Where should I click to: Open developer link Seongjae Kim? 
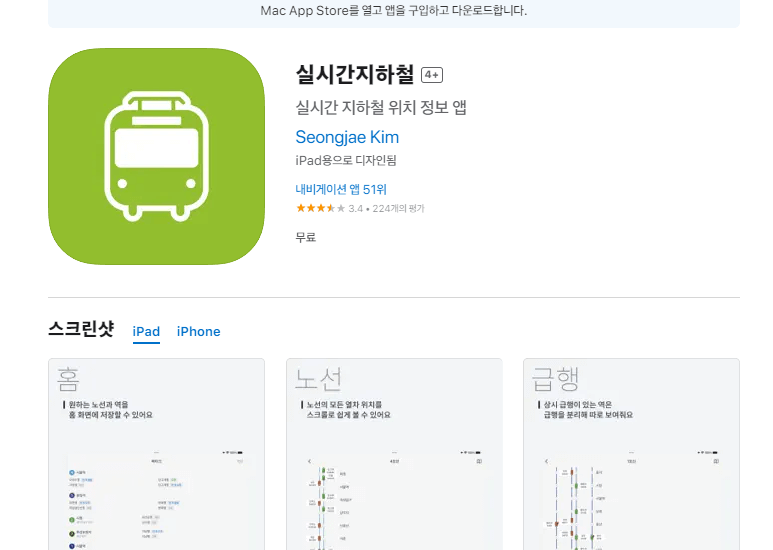click(347, 137)
